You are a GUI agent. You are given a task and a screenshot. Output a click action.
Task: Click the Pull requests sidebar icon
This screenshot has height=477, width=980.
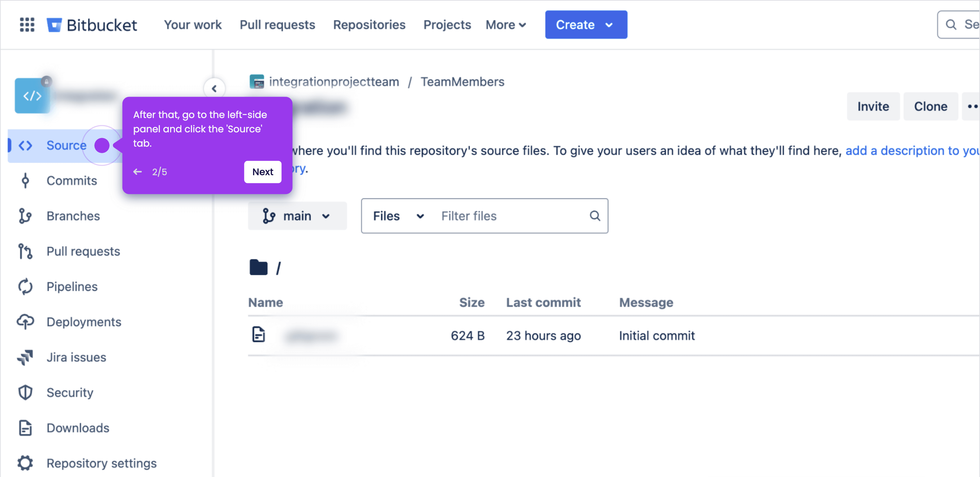(26, 251)
